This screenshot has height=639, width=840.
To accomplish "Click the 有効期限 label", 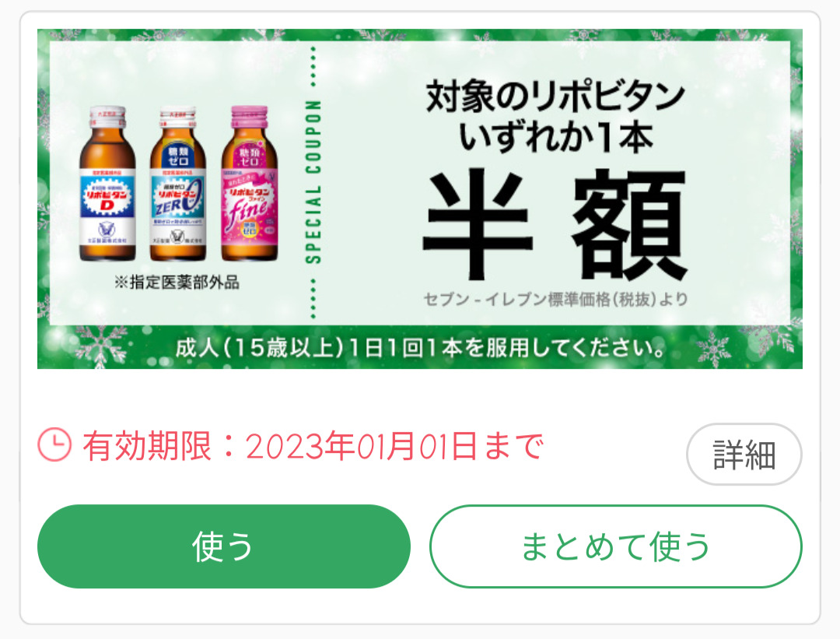I will (147, 445).
